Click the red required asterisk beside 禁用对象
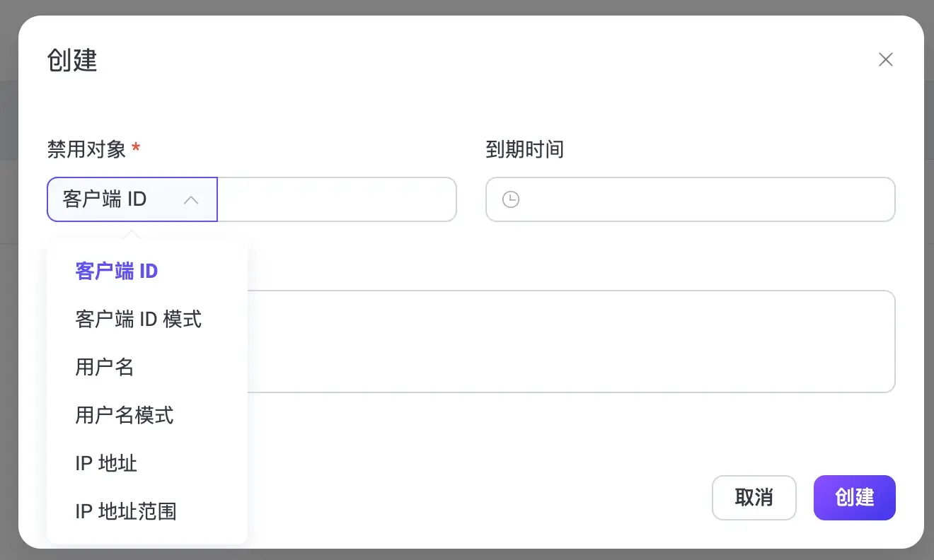Viewport: 934px width, 560px height. point(137,148)
